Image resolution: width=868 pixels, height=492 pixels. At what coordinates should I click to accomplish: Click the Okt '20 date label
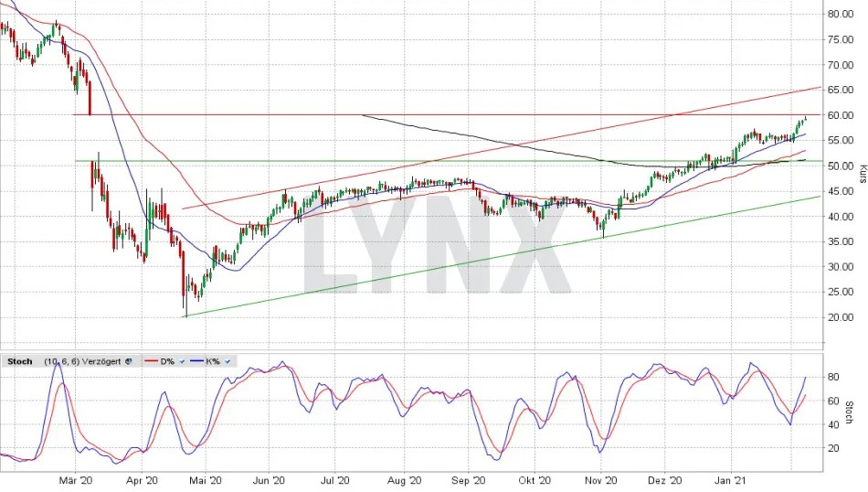tap(535, 480)
